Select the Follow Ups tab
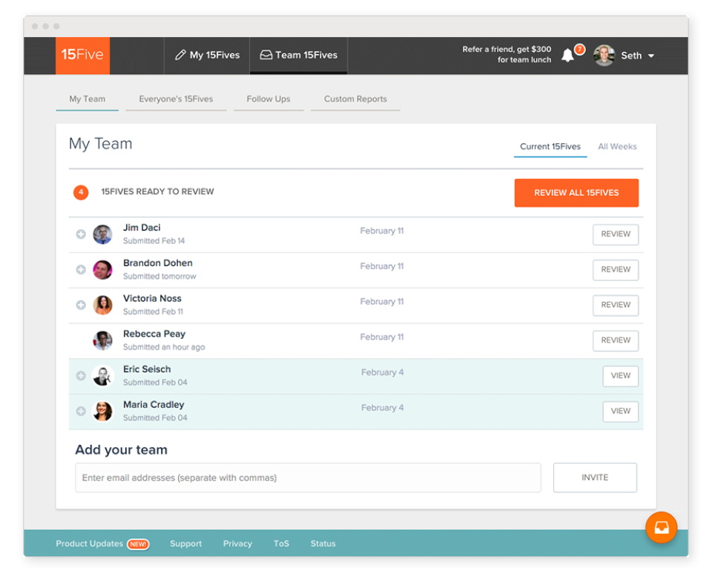The height and width of the screenshot is (588, 712). (268, 99)
